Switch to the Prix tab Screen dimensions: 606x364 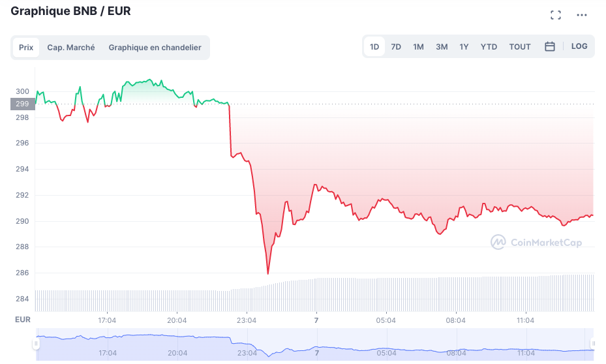(x=26, y=48)
